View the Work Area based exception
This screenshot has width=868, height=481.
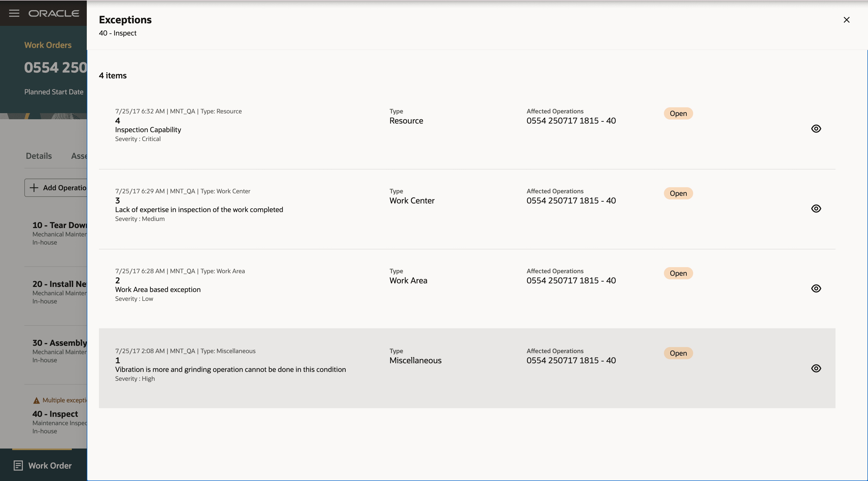(816, 288)
